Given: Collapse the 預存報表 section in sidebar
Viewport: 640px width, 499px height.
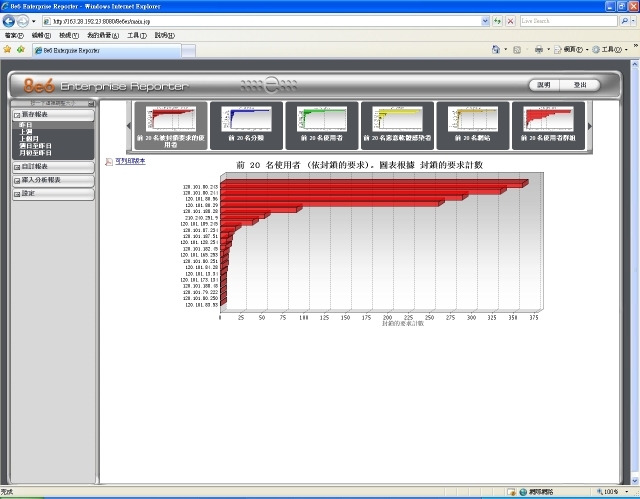Looking at the screenshot, I should tap(53, 115).
